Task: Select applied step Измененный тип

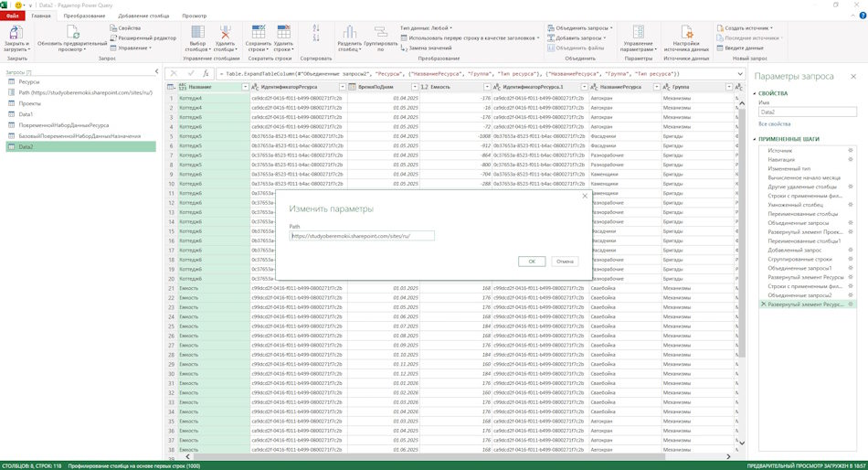Action: pos(789,168)
